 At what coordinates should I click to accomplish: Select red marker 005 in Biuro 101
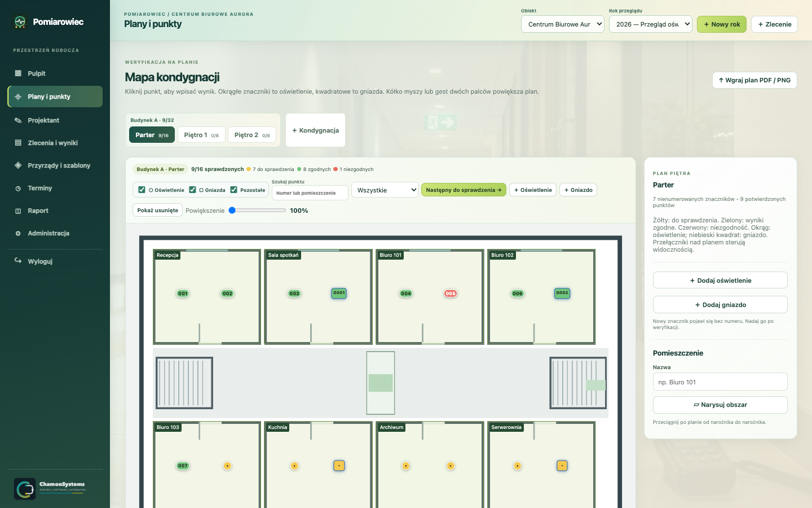click(x=451, y=294)
